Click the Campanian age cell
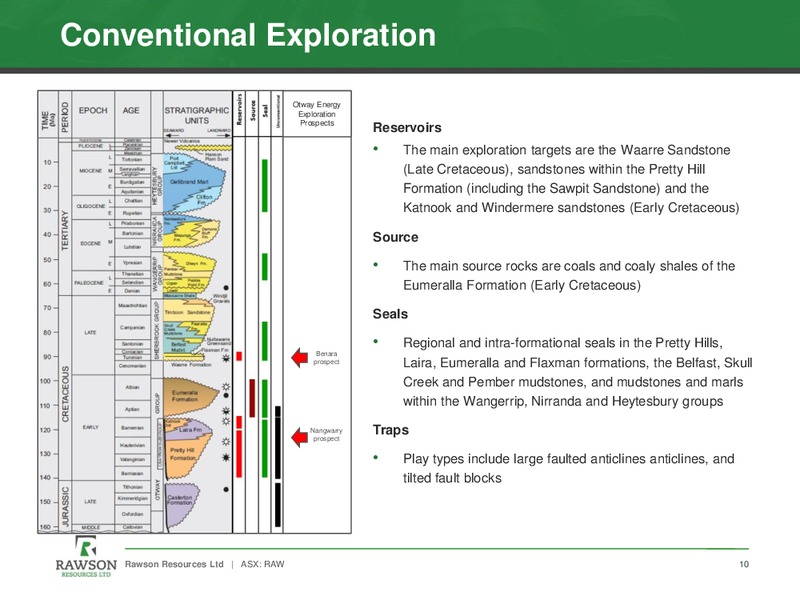 click(133, 328)
